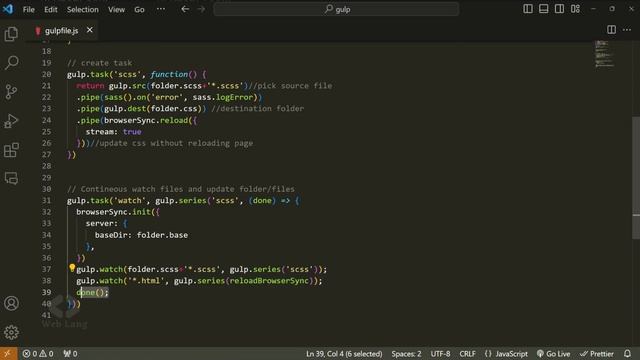Click 'reloadBrowserSync' on line 38
The width and height of the screenshot is (640, 360).
[x=269, y=281]
